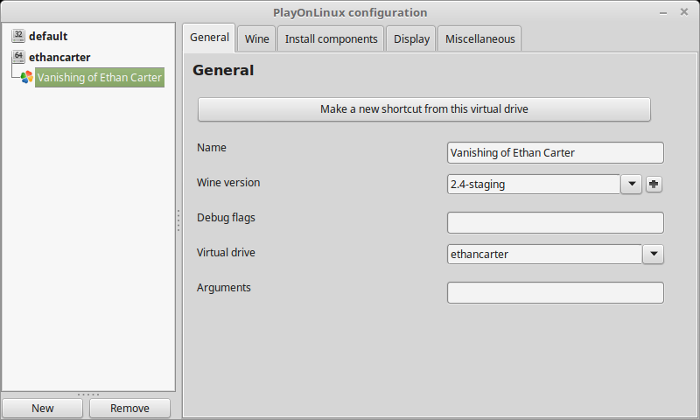
Task: Click the General heading text
Action: [223, 70]
